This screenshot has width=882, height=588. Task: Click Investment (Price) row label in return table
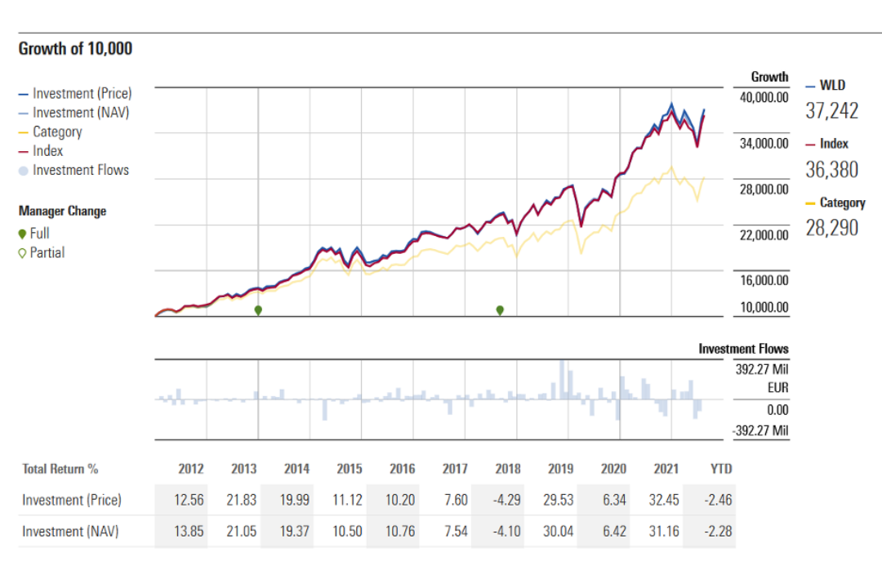tap(72, 500)
